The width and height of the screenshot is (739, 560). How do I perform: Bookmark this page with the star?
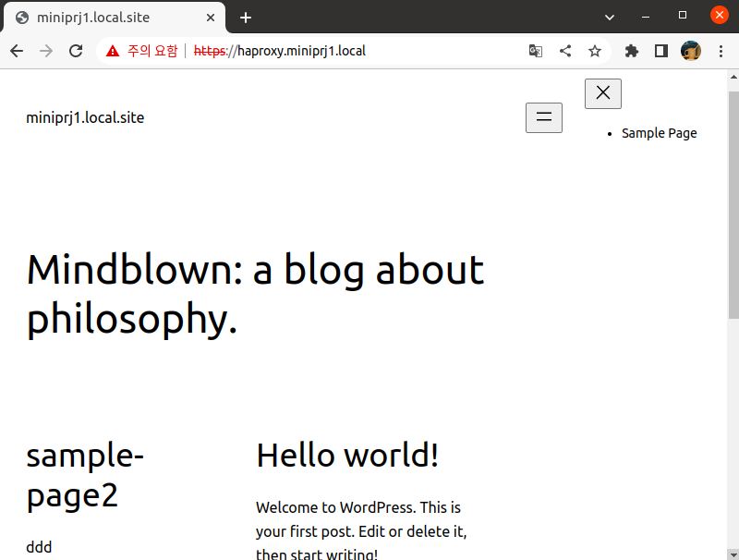tap(595, 51)
